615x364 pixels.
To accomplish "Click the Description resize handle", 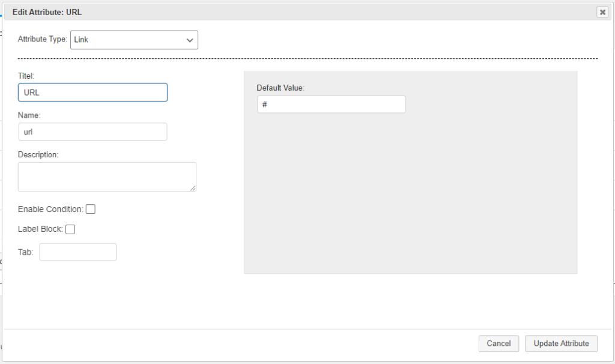I will pos(193,188).
